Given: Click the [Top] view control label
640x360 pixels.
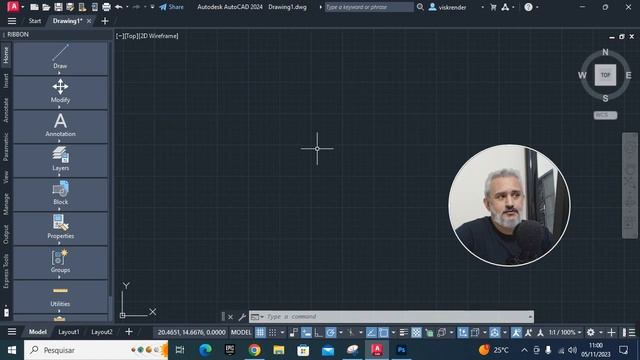Looking at the screenshot, I should tap(131, 36).
